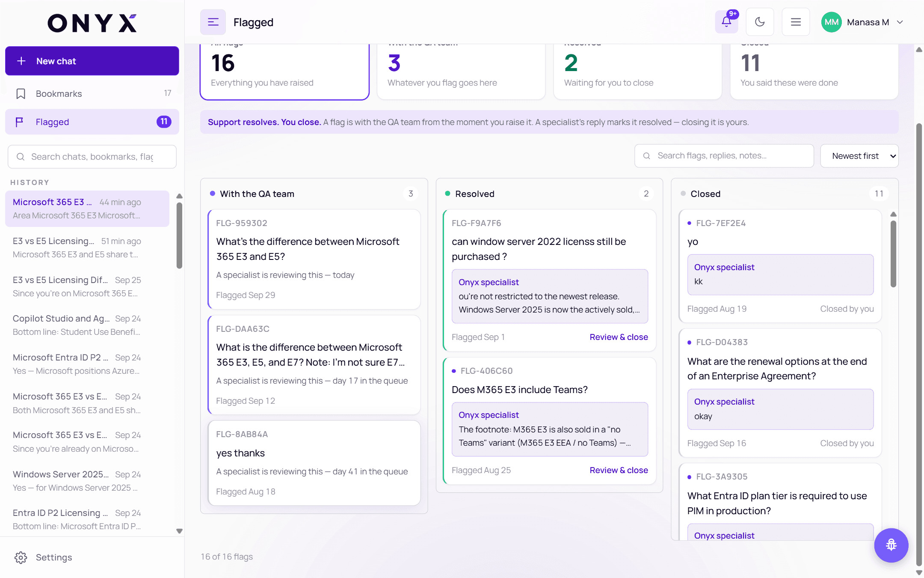This screenshot has height=578, width=924.
Task: Open history chat 'Windows Server 2025...'
Action: click(87, 481)
